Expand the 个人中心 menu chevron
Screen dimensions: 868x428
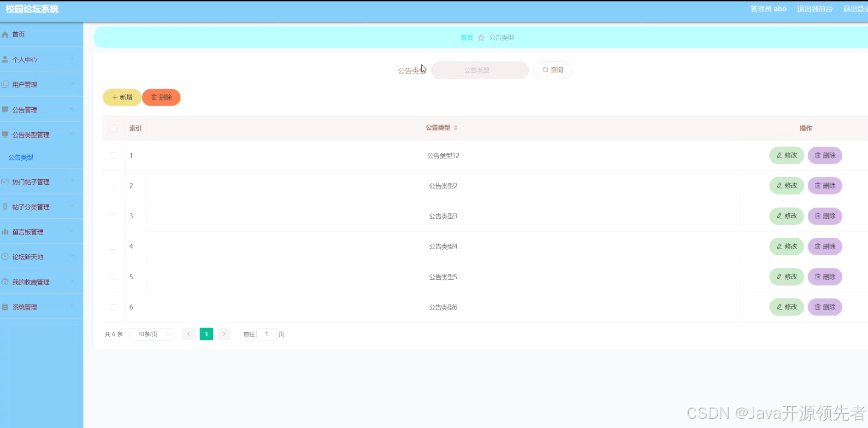coord(72,59)
